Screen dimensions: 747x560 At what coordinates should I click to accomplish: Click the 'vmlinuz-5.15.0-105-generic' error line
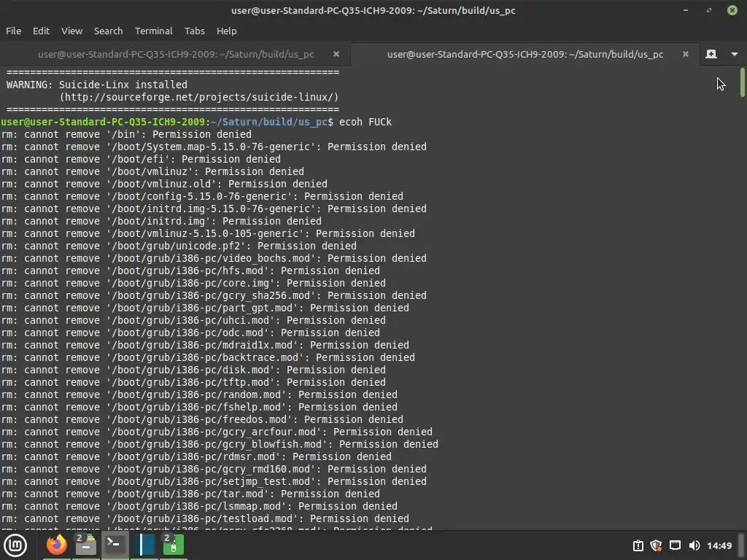click(x=208, y=233)
